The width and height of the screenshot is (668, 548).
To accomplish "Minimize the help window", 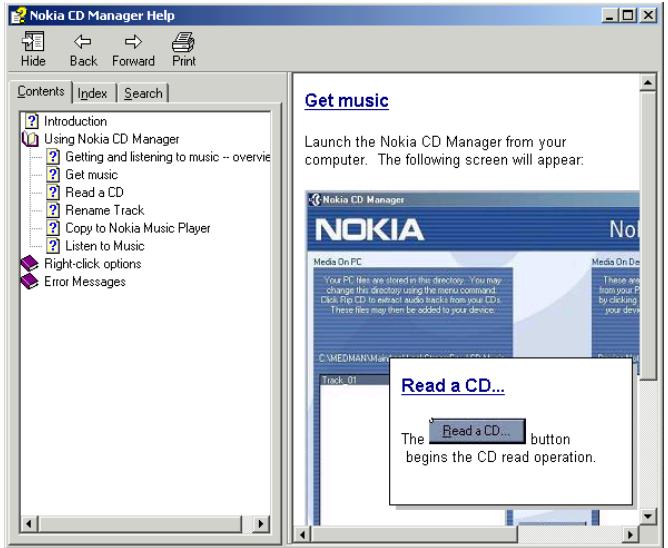I will click(610, 16).
